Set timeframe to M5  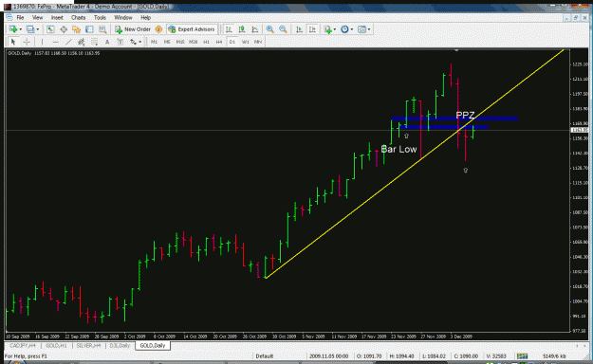tap(167, 42)
